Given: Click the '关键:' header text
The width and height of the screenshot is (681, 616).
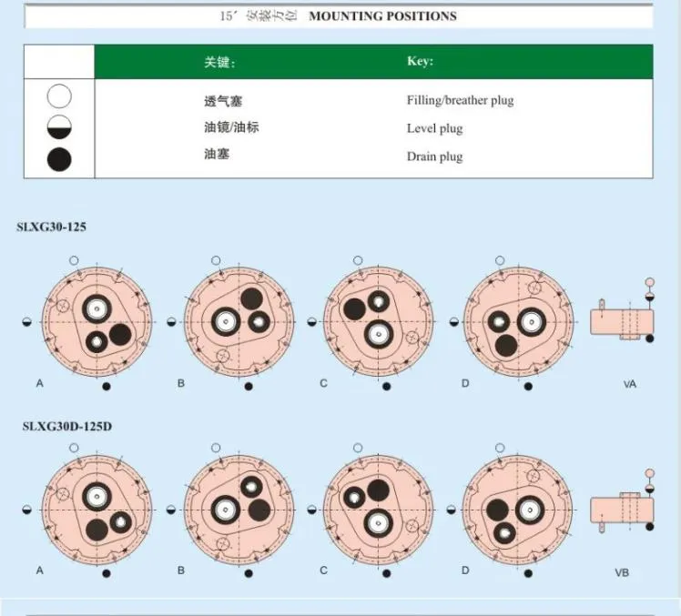Looking at the screenshot, I should point(219,63).
